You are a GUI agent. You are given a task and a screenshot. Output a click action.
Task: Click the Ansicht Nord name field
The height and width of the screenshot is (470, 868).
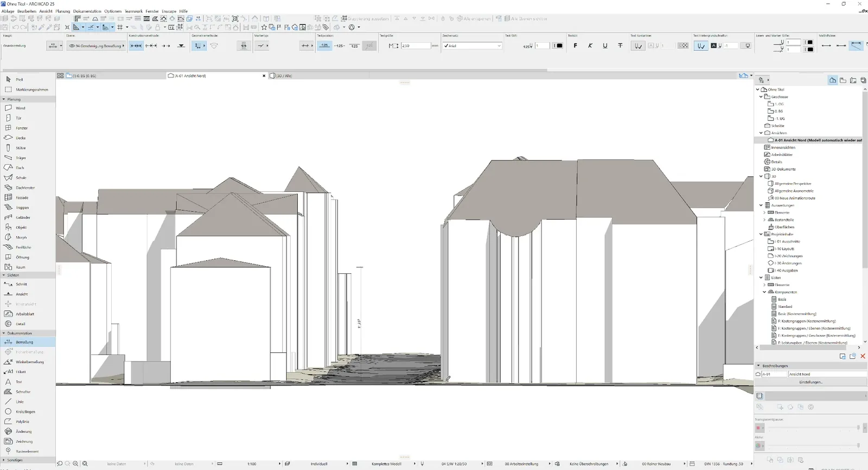[x=827, y=374]
